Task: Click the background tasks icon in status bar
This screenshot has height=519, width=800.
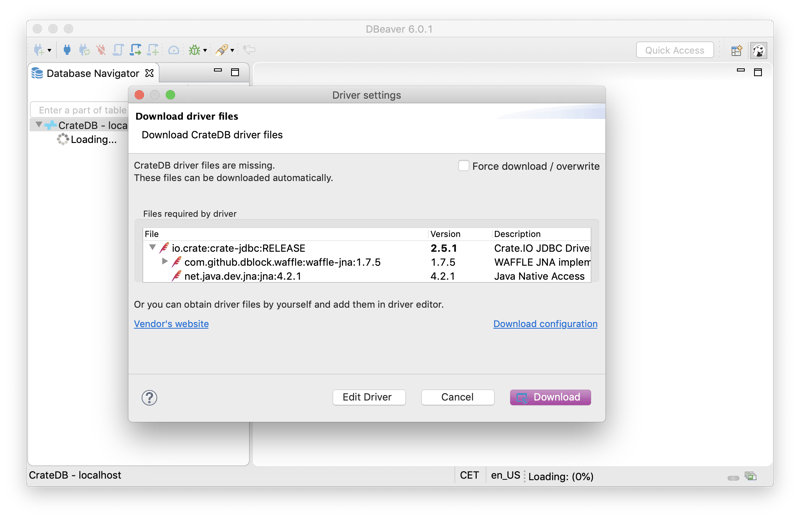Action: (751, 476)
